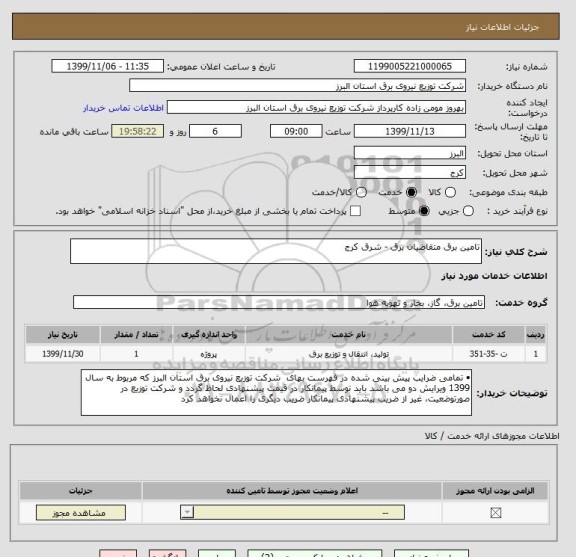576x557 pixels.
Task: Click the response deadline date 1399/11/13 field
Action: 410,132
